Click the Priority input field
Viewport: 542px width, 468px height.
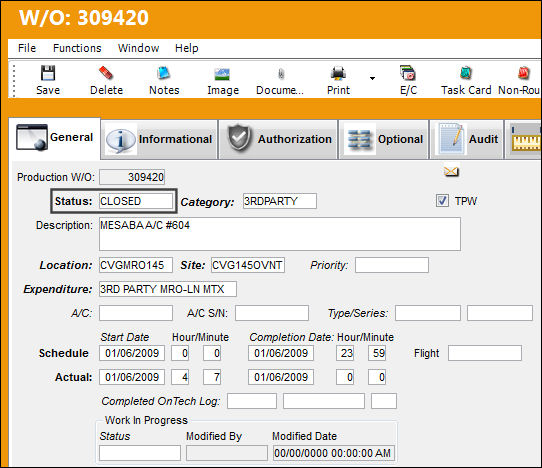click(392, 265)
